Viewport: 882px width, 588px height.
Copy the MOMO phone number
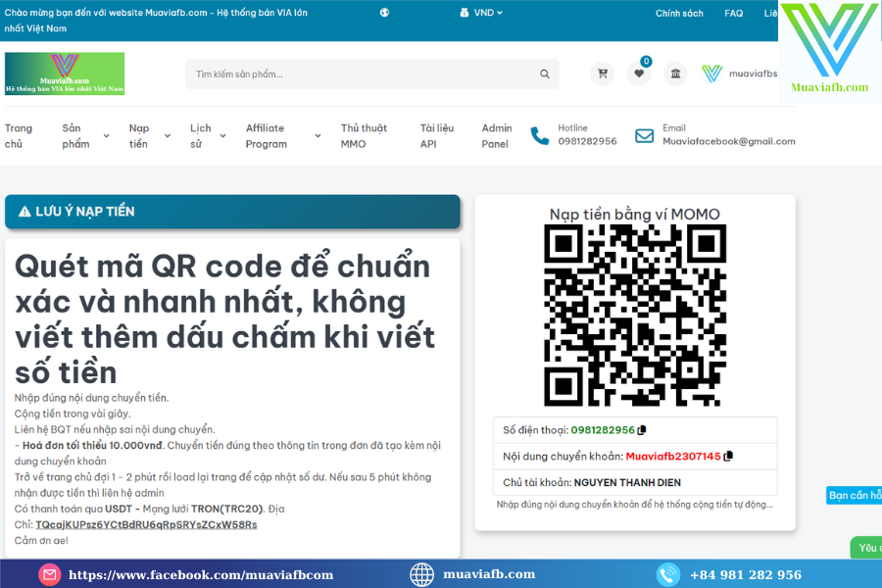click(642, 430)
